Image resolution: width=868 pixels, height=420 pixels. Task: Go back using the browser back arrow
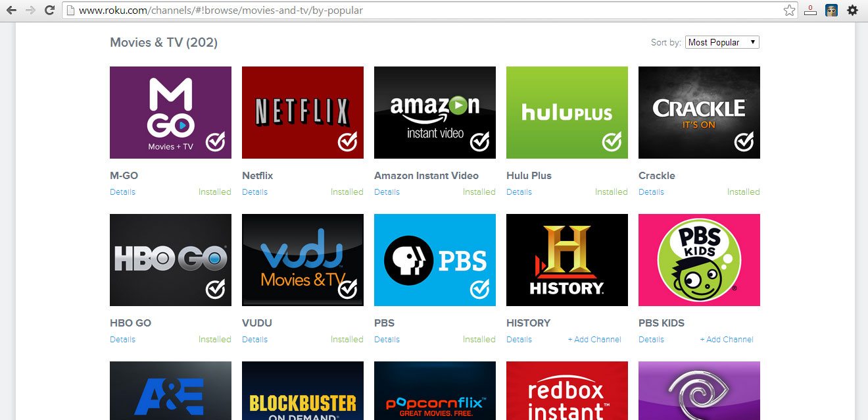(x=11, y=11)
